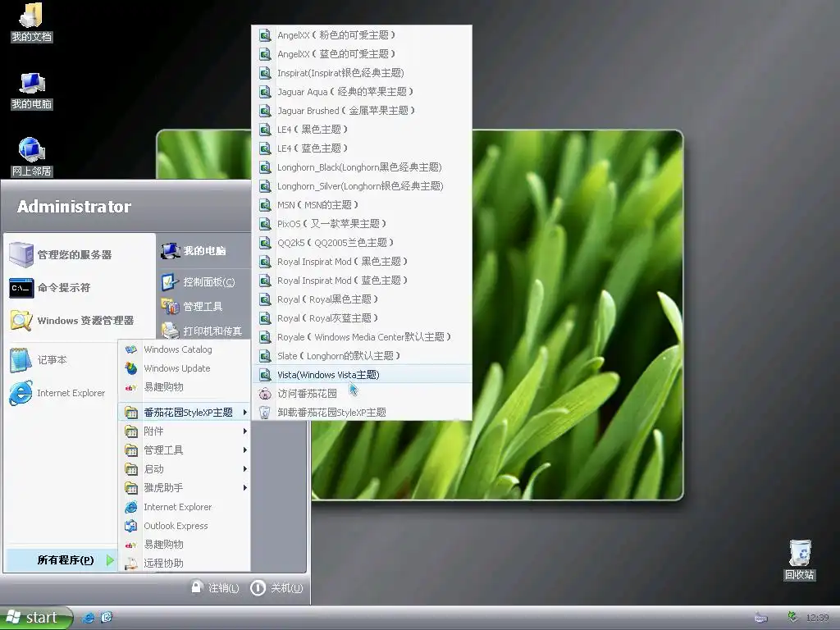This screenshot has height=630, width=840.
Task: Open 打印机和传真
Action: 204,331
